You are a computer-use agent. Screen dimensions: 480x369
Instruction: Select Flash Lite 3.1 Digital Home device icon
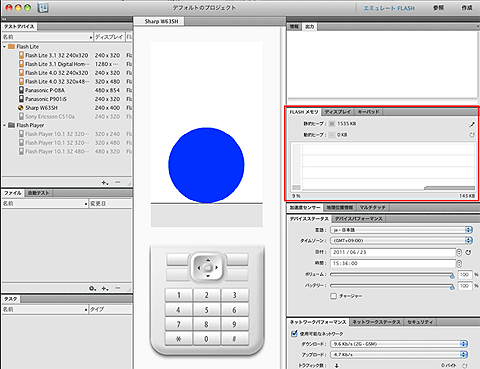tap(21, 64)
